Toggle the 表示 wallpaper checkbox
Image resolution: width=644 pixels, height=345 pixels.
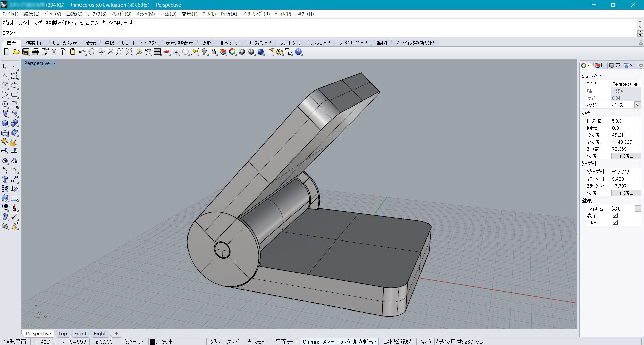[615, 215]
